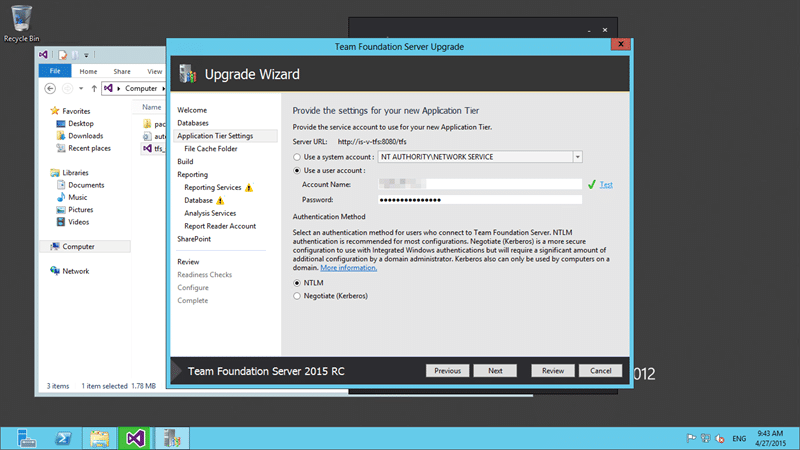Click the network tray icon
The height and width of the screenshot is (450, 800).
[706, 438]
